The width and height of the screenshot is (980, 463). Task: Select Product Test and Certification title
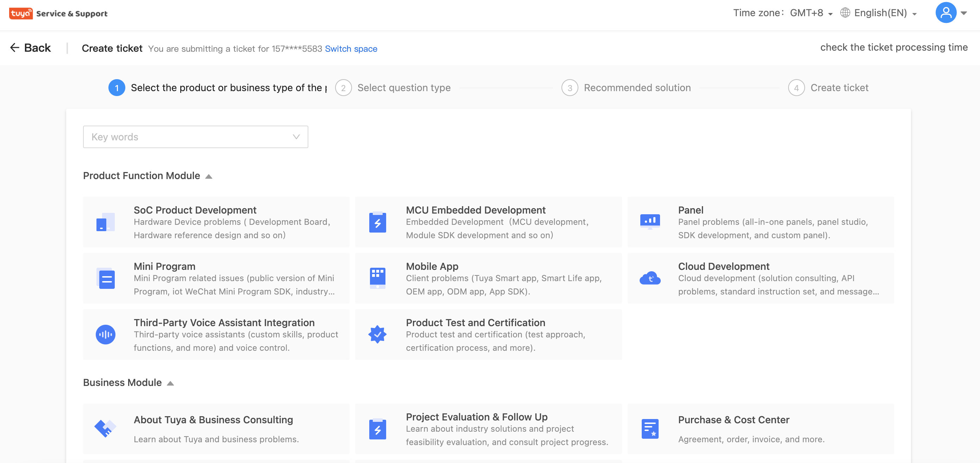coord(475,322)
